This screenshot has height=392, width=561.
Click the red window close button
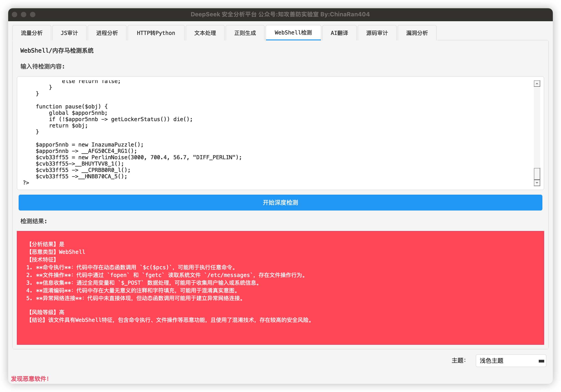(15, 15)
